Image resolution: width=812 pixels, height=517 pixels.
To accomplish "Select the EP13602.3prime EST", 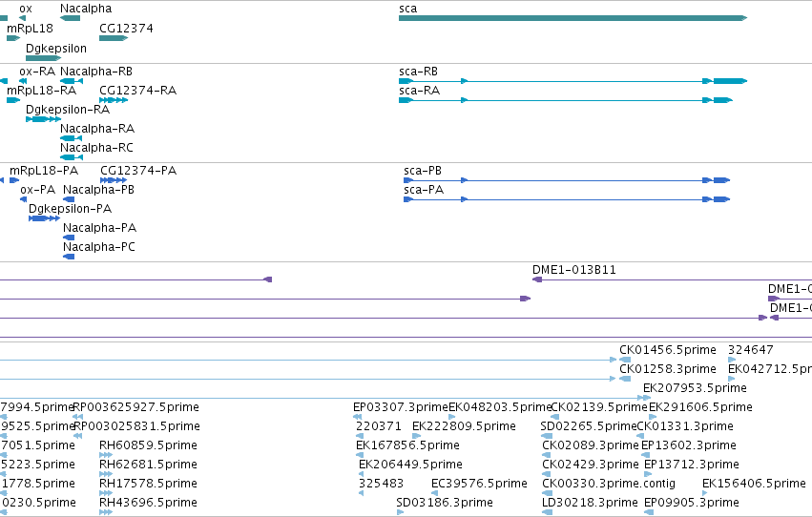I will [645, 455].
